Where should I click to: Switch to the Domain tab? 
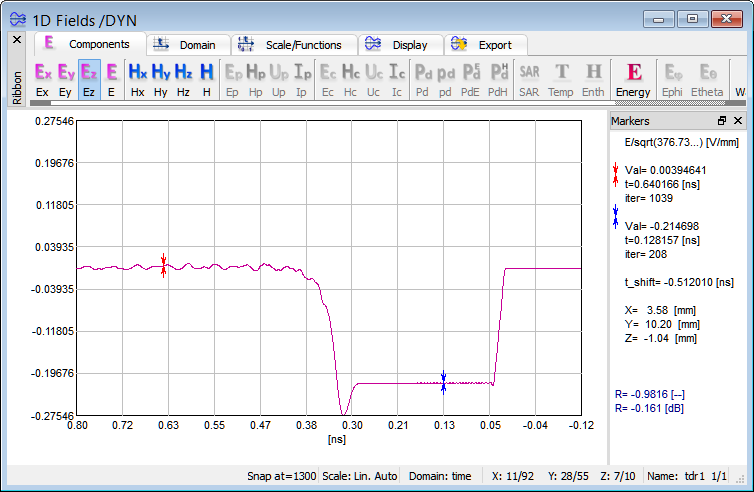(188, 45)
